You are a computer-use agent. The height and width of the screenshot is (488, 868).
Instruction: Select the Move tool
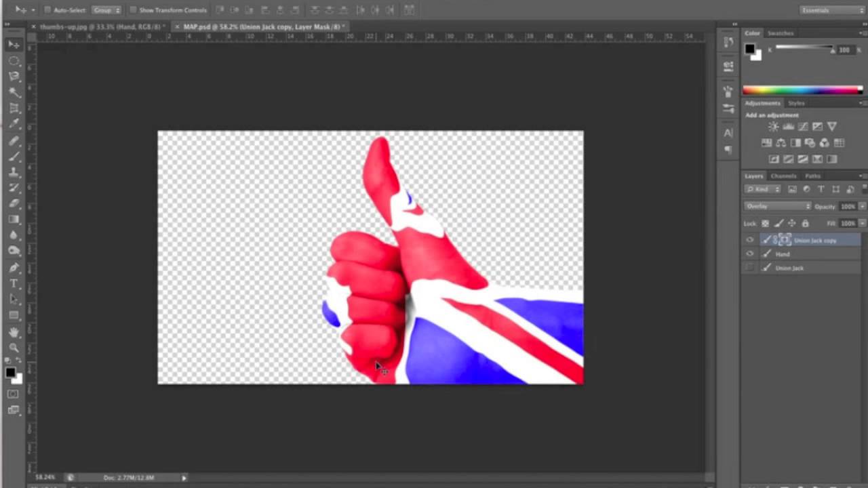[x=14, y=45]
